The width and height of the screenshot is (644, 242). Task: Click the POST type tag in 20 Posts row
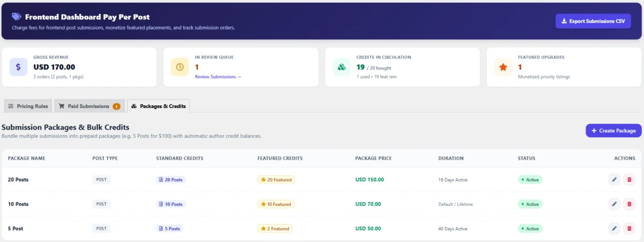click(x=101, y=180)
